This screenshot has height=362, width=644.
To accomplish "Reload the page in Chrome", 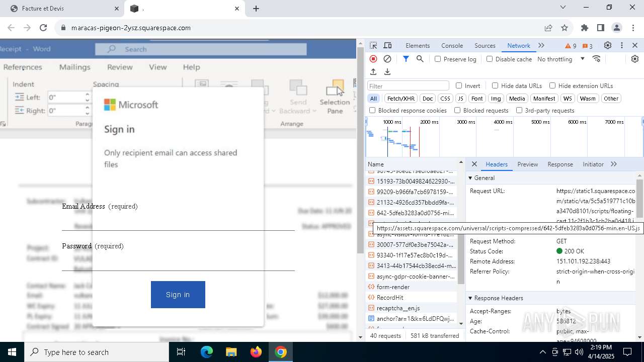I will (x=43, y=28).
